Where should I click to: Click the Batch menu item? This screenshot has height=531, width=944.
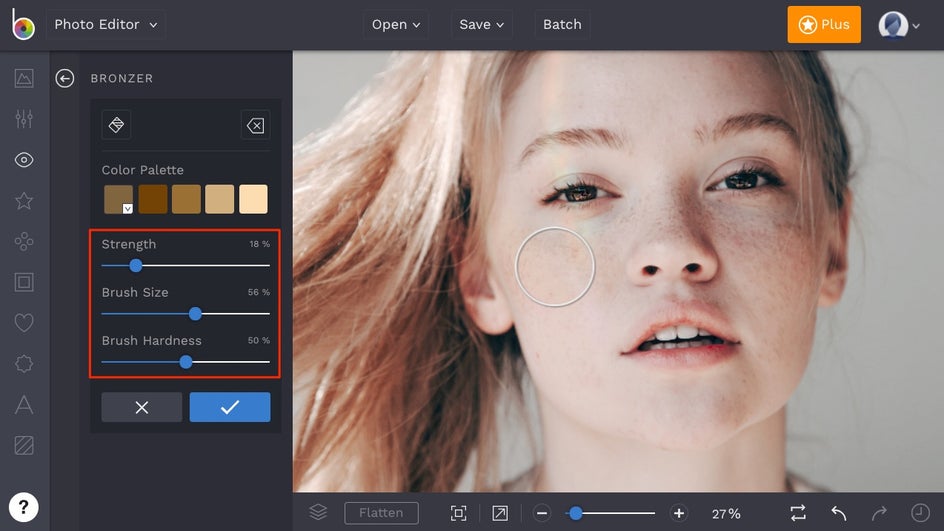tap(562, 25)
